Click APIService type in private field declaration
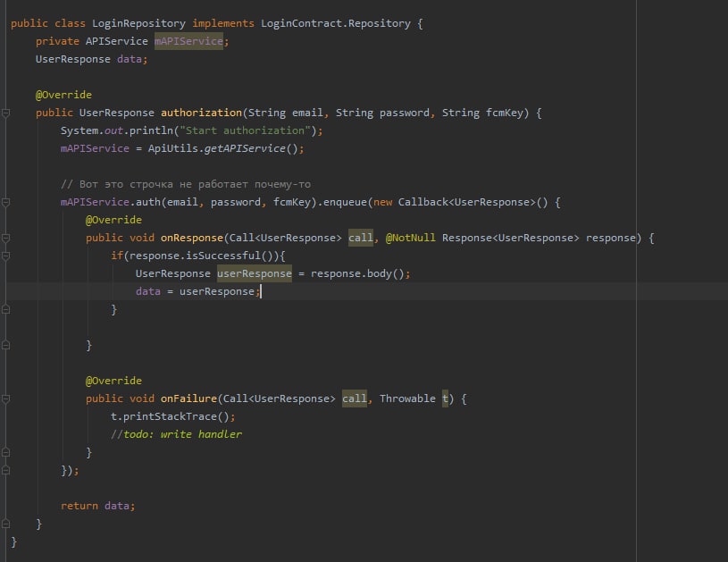 click(x=116, y=41)
